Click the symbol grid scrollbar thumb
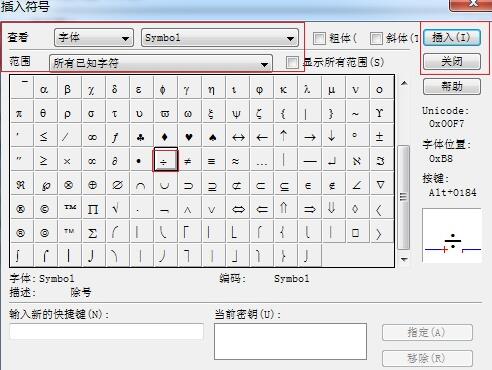Image resolution: width=492 pixels, height=370 pixels. pos(404,197)
